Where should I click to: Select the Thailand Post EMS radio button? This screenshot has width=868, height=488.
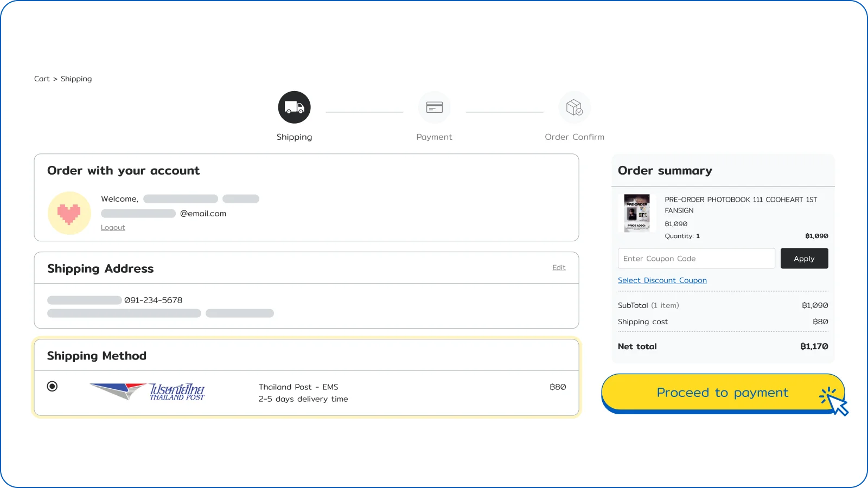(x=52, y=386)
